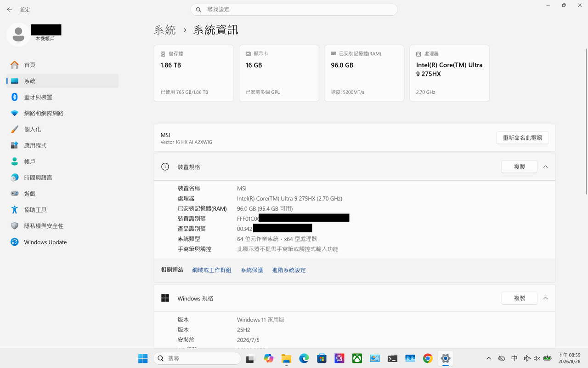
Task: Click '96.0 GB (95.4 GB 可用)' value
Action: (265, 209)
